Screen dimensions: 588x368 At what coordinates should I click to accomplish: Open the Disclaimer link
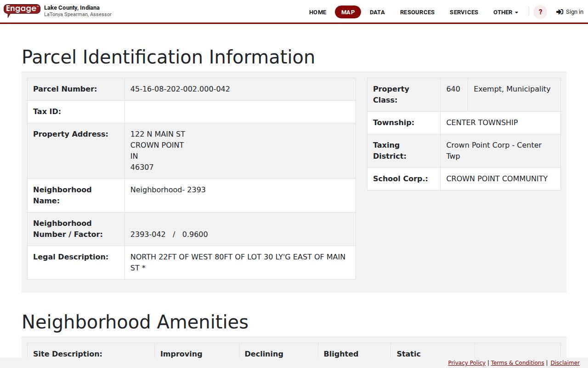click(x=565, y=363)
